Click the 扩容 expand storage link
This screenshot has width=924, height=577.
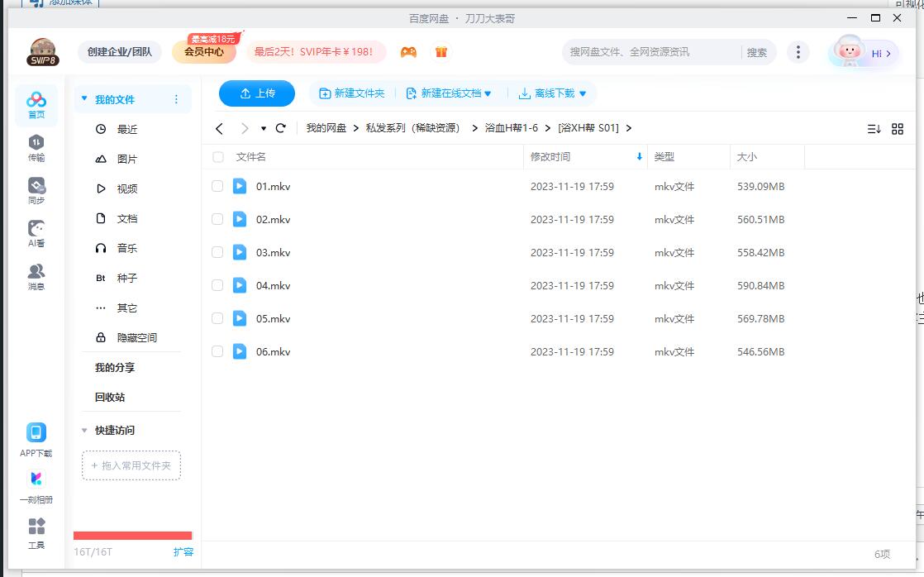click(x=183, y=551)
